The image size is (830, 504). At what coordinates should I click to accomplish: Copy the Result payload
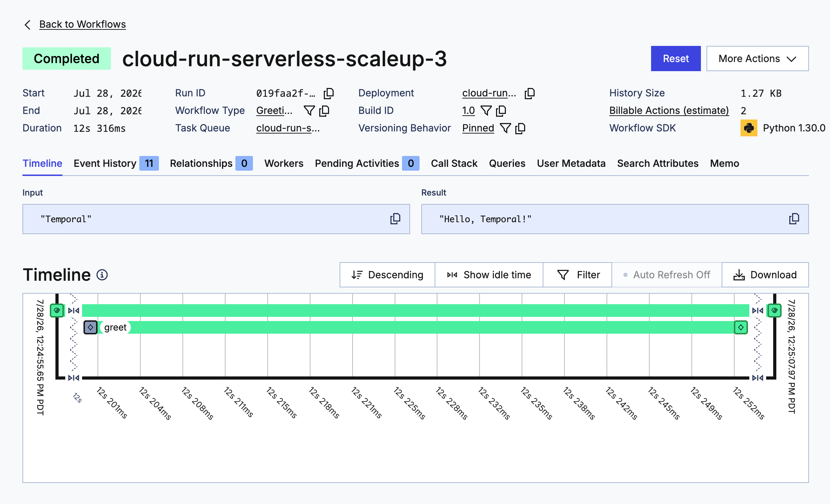pos(794,219)
